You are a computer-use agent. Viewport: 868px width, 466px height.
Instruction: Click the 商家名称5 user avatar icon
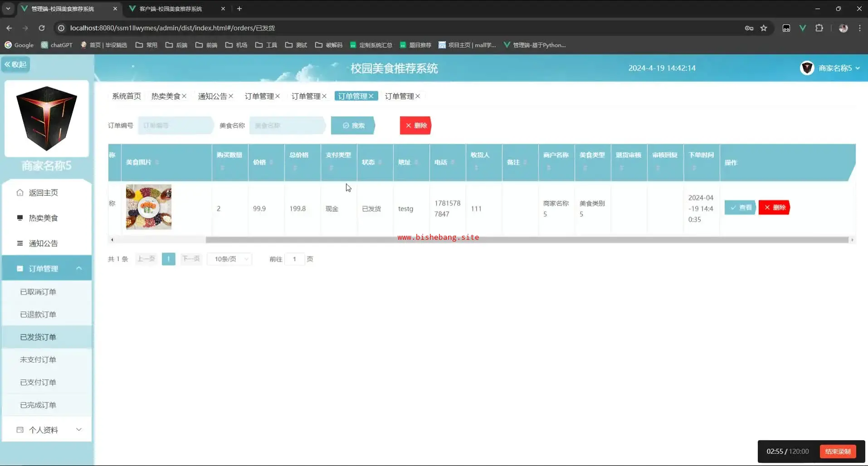tap(807, 68)
